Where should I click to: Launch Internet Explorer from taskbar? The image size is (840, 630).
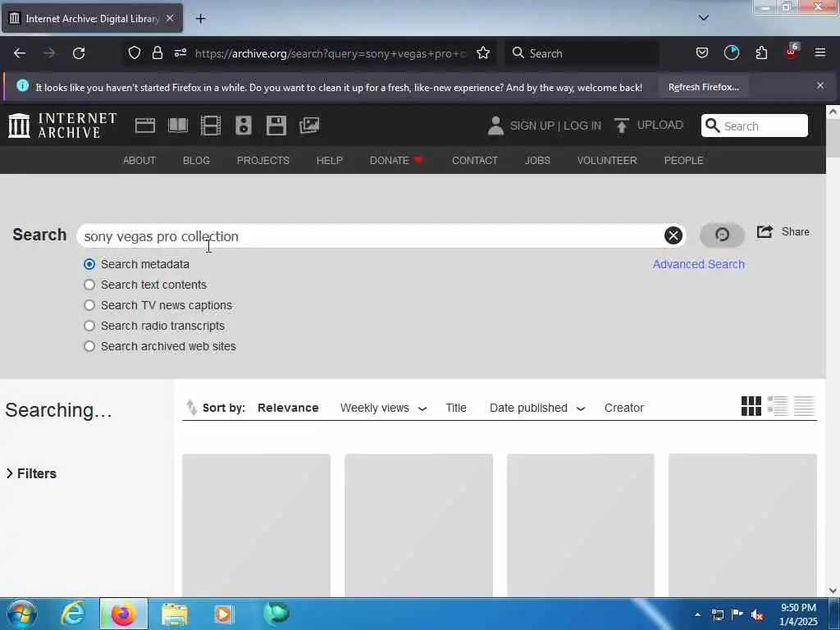pos(73,614)
